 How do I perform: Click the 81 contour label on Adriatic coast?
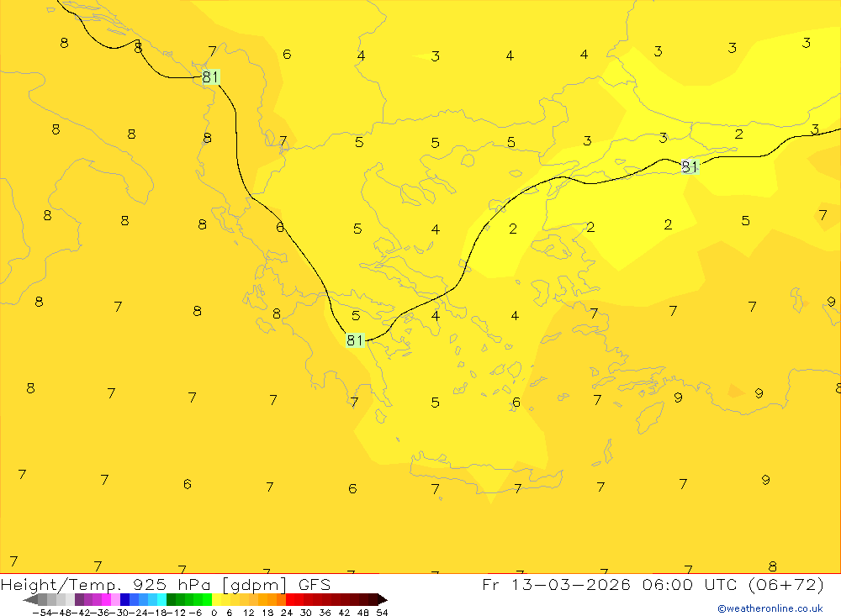click(210, 77)
